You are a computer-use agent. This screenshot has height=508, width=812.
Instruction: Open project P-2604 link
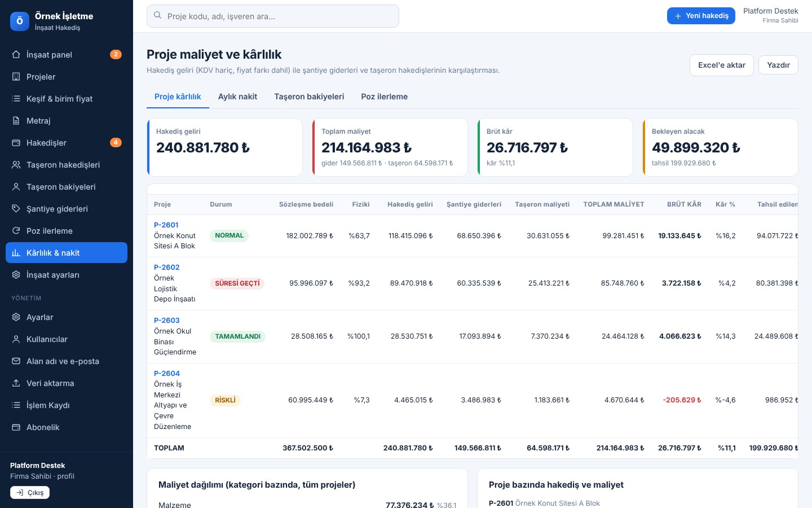tap(166, 373)
